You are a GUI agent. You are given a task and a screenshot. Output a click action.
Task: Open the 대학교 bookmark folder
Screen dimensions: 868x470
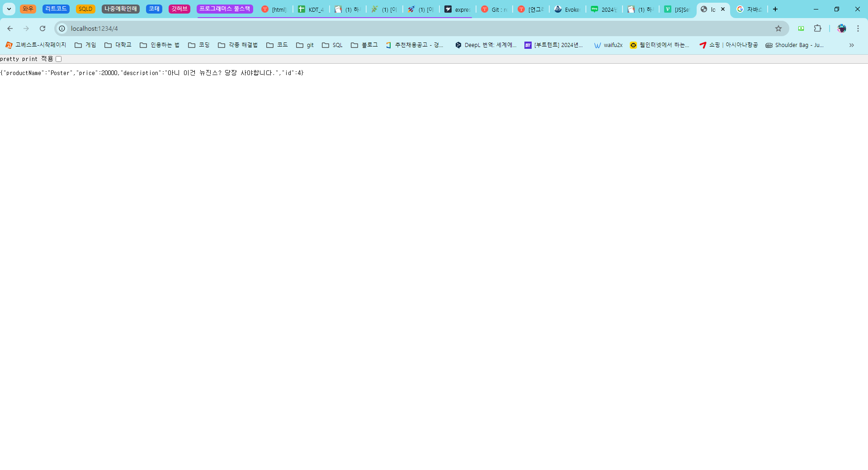click(x=118, y=45)
